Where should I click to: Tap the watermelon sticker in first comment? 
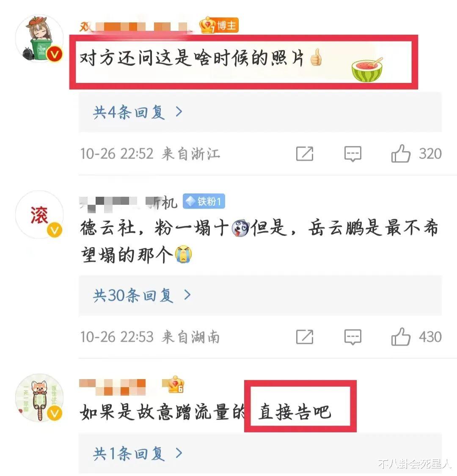point(367,70)
